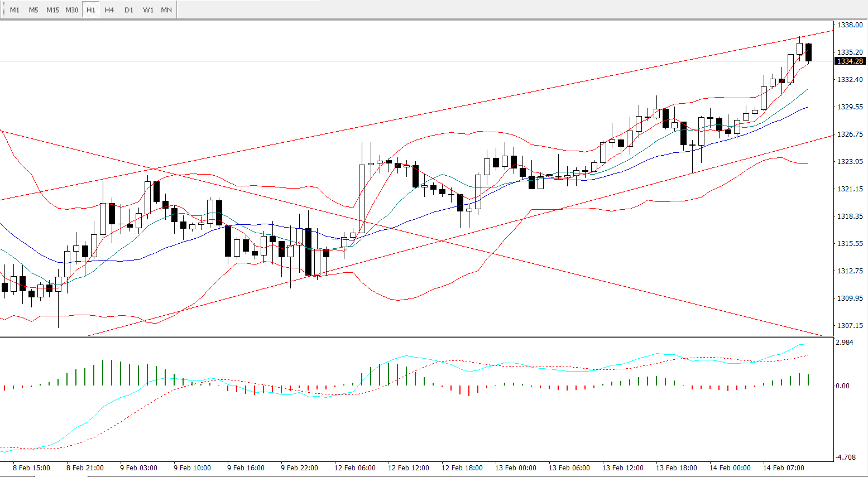Switch chart to M1 timeframe
Image resolution: width=868 pixels, height=477 pixels.
(x=15, y=10)
